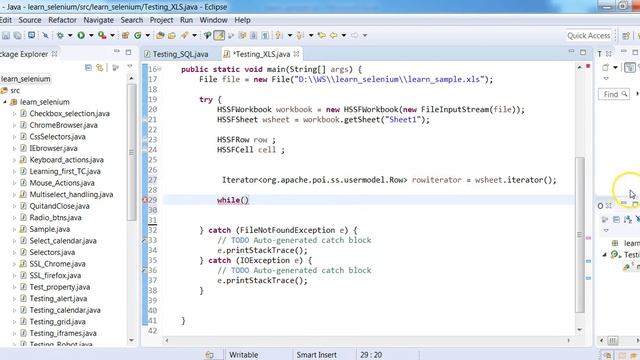Open Perspective icon next to Quick Access
Screen dimensions: 640x360
(x=626, y=36)
